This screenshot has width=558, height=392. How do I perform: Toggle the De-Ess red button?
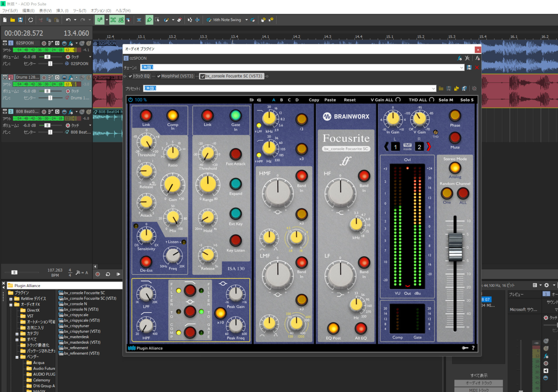[x=146, y=262]
